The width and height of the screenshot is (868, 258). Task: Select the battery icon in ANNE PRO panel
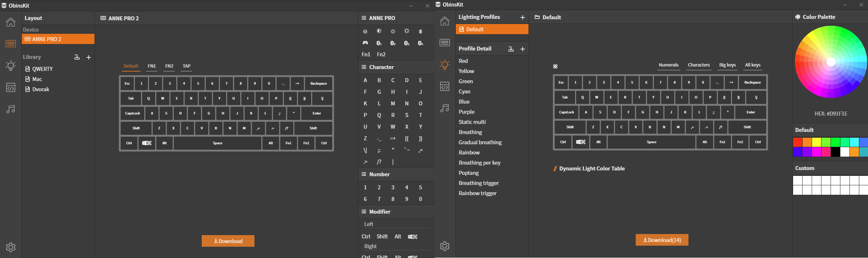pos(421,32)
